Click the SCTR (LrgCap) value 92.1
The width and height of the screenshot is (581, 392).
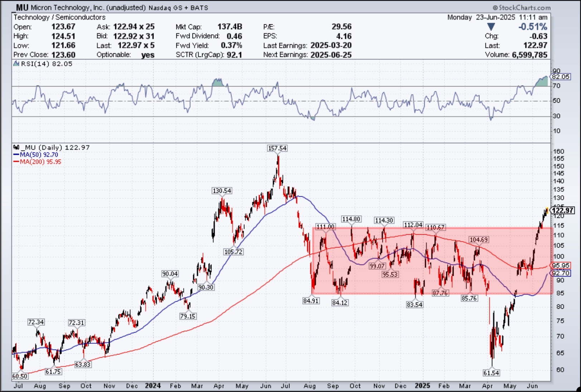point(234,55)
